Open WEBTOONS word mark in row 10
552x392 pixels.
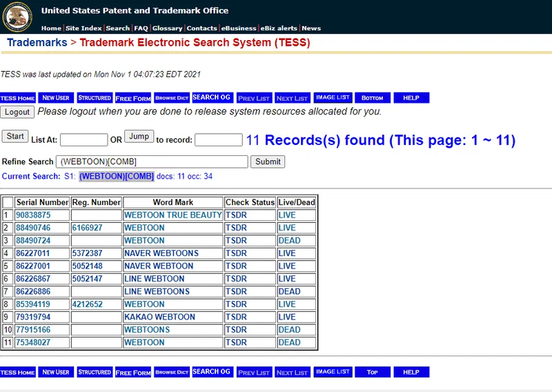tap(147, 330)
